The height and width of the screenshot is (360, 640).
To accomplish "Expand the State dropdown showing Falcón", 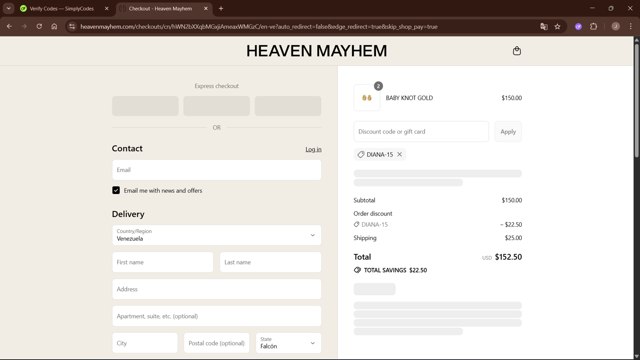I will [x=288, y=343].
